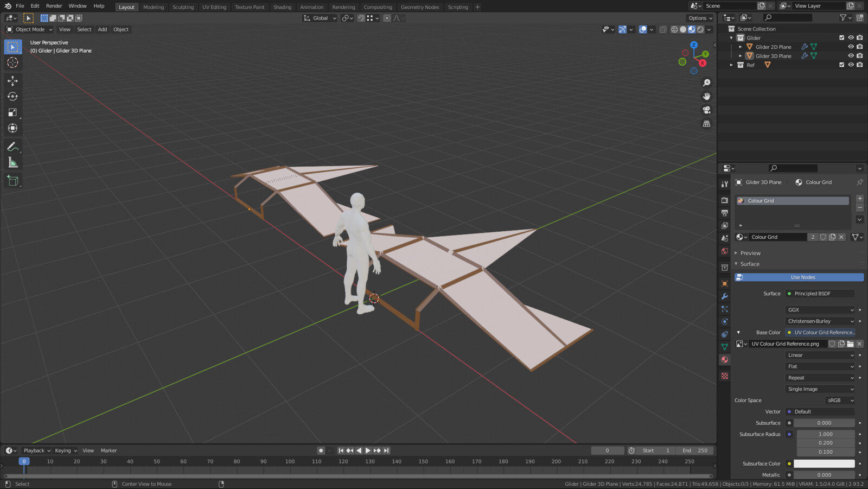The image size is (868, 489).
Task: Click the Subsurface Color swatch
Action: click(x=824, y=463)
